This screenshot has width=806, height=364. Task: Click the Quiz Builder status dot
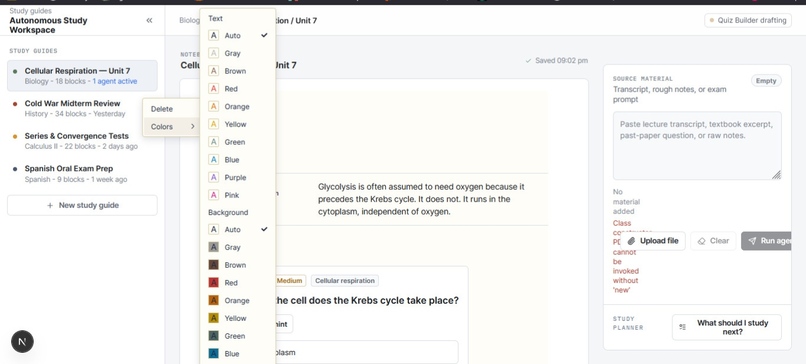click(712, 21)
